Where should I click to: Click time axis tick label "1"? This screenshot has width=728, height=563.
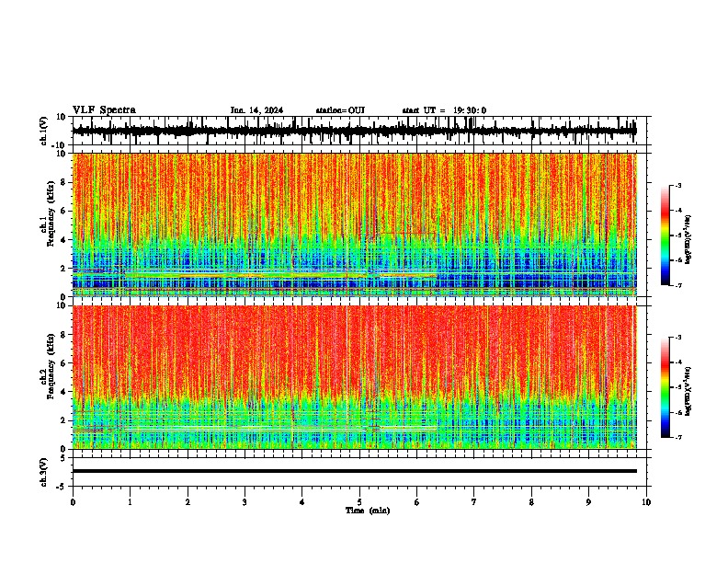click(130, 502)
